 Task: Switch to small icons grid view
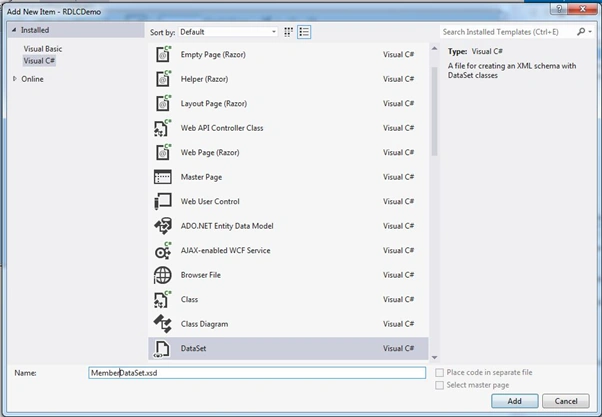coord(288,32)
